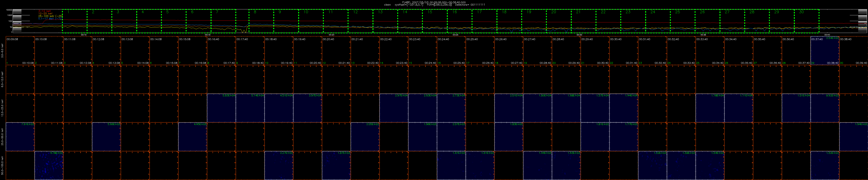Open the 4.78E+03 image in the 50-100 keV row
Viewport: 868px width, 180px height.
pos(49,165)
